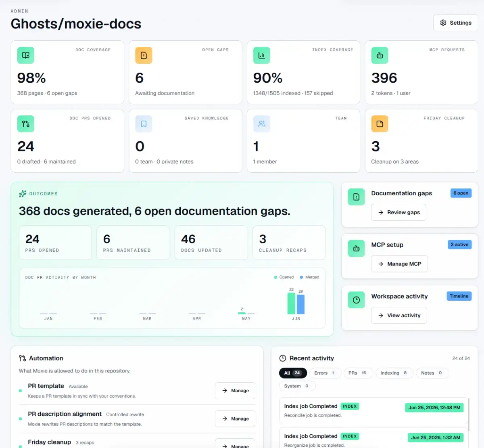Click the Automation branch icon
Viewport: 484px width, 448px height.
23,358
